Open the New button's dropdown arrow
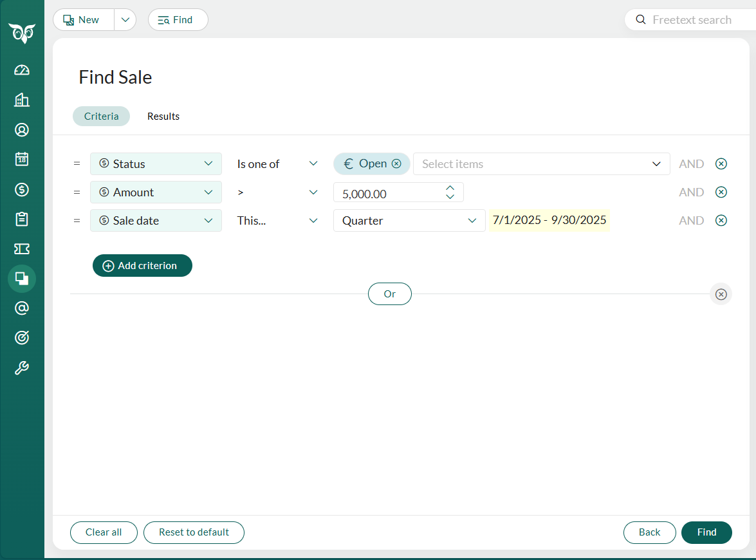This screenshot has width=756, height=560. pyautogui.click(x=125, y=19)
